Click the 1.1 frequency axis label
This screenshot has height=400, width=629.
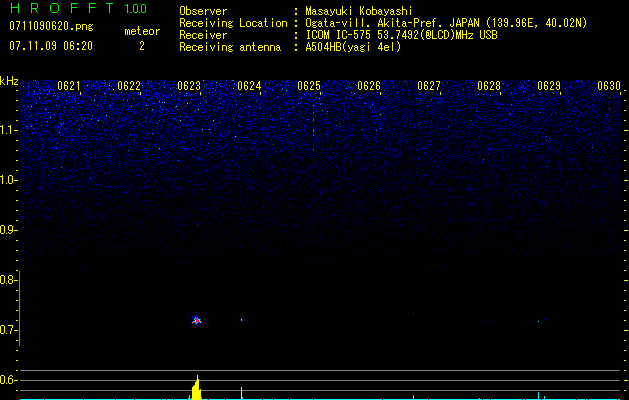coord(9,130)
